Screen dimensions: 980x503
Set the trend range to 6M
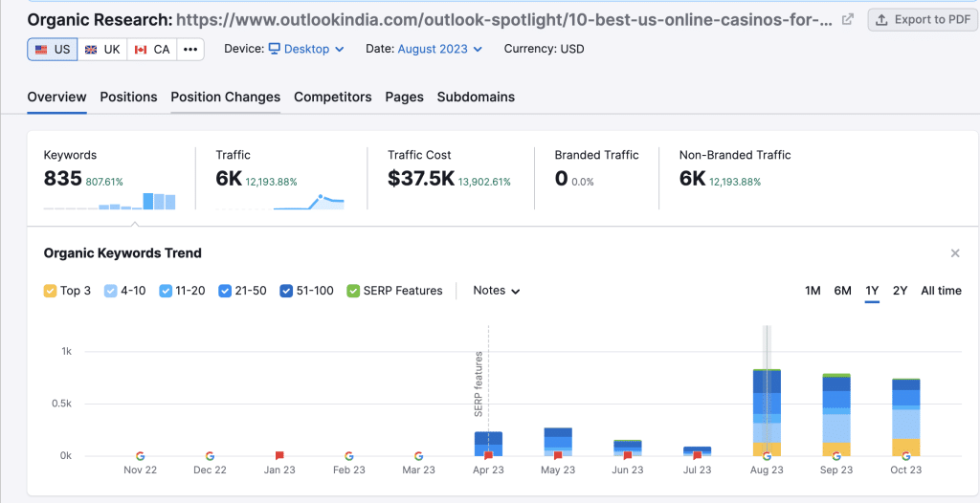coord(842,291)
